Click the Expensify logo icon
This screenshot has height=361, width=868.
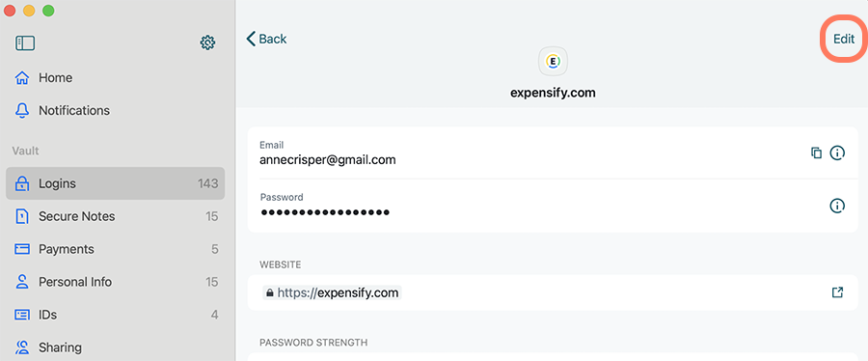(554, 62)
